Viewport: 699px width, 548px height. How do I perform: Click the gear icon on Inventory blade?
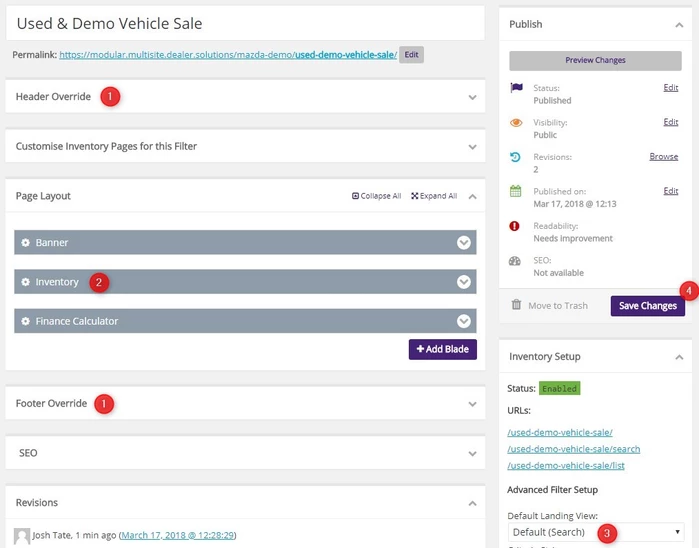tap(25, 282)
